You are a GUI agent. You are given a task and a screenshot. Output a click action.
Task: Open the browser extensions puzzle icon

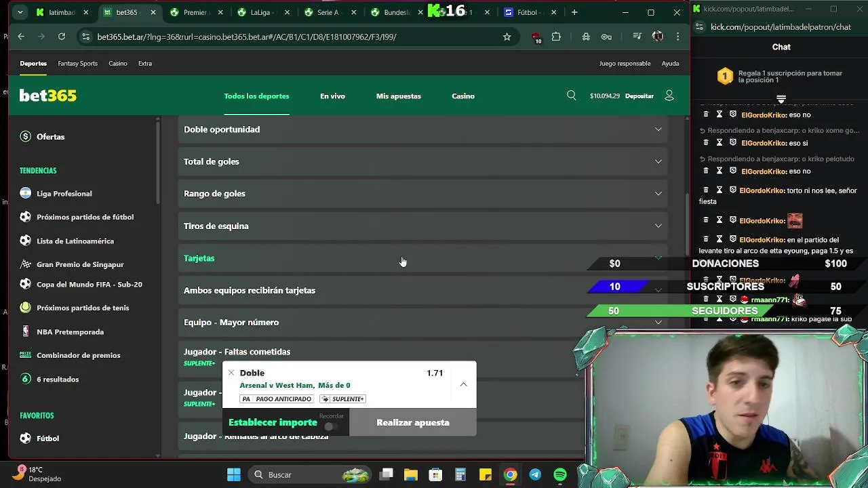pos(556,37)
